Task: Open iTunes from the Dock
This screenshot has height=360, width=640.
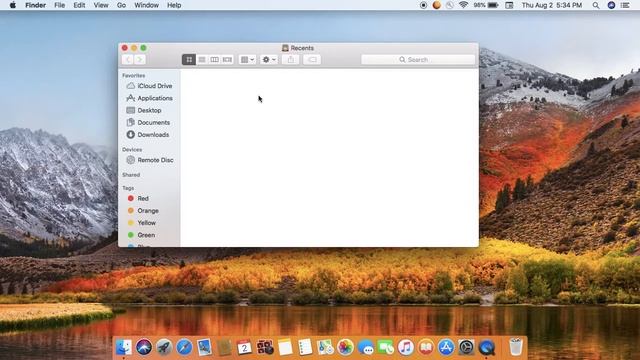Action: coord(406,347)
